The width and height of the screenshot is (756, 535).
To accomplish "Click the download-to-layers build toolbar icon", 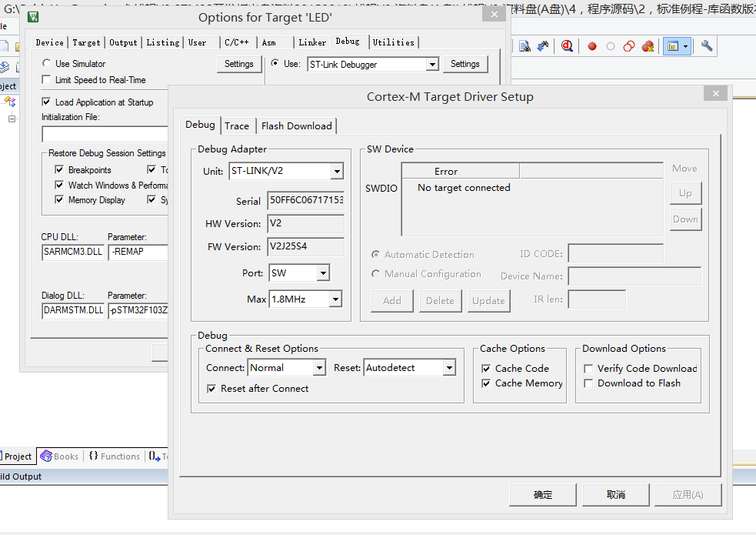I will tap(4, 67).
